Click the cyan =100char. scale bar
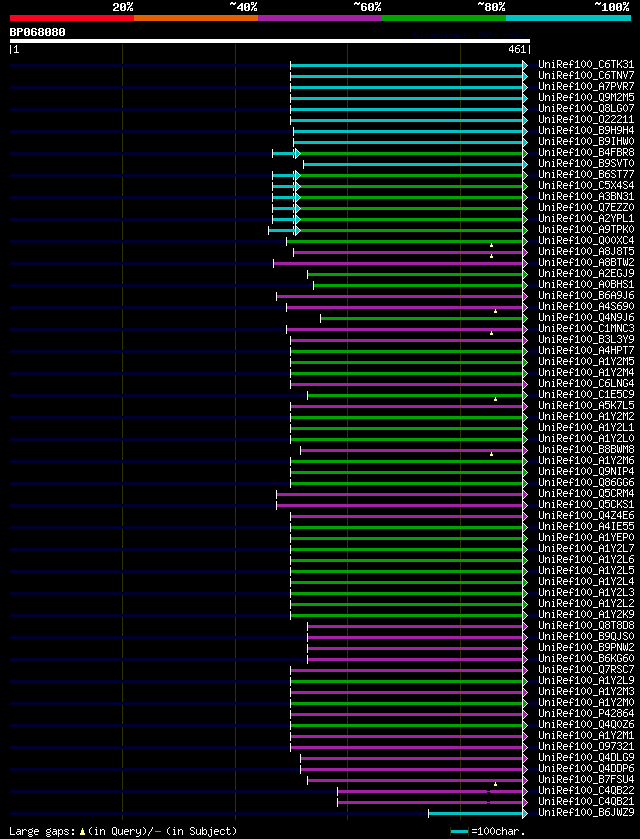The image size is (640, 839). click(x=460, y=832)
